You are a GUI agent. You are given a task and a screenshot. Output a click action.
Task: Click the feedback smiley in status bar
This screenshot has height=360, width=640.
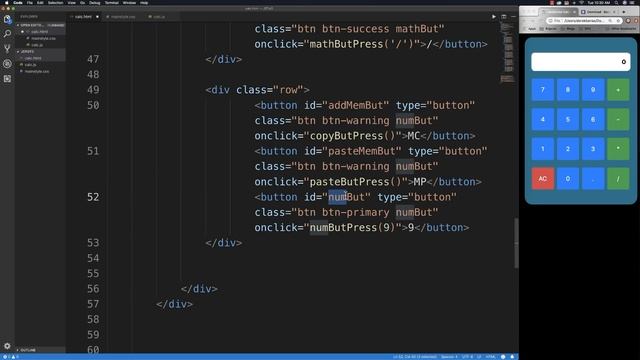coord(503,357)
